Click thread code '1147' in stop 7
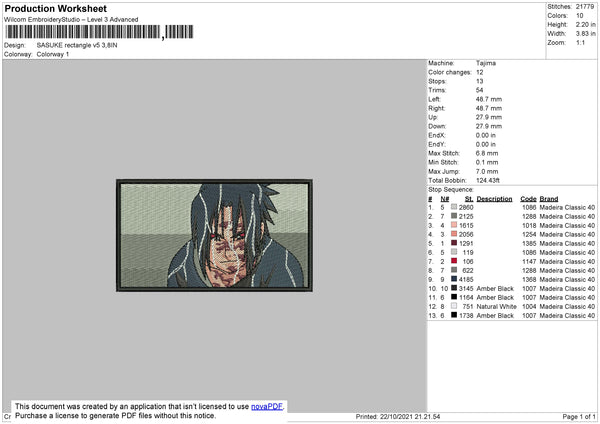 click(x=529, y=261)
